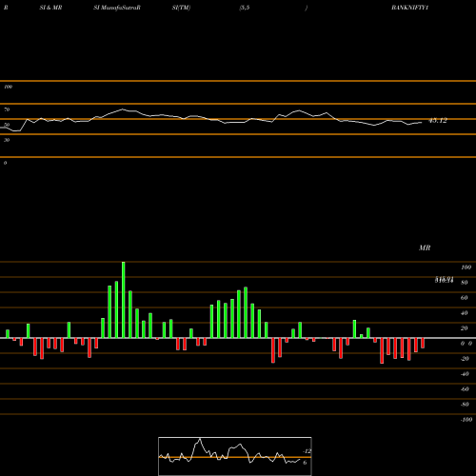Image resolution: width=476 pixels, height=476 pixels.
Task: Click the RSI current value 43.12
Action: [x=438, y=121]
